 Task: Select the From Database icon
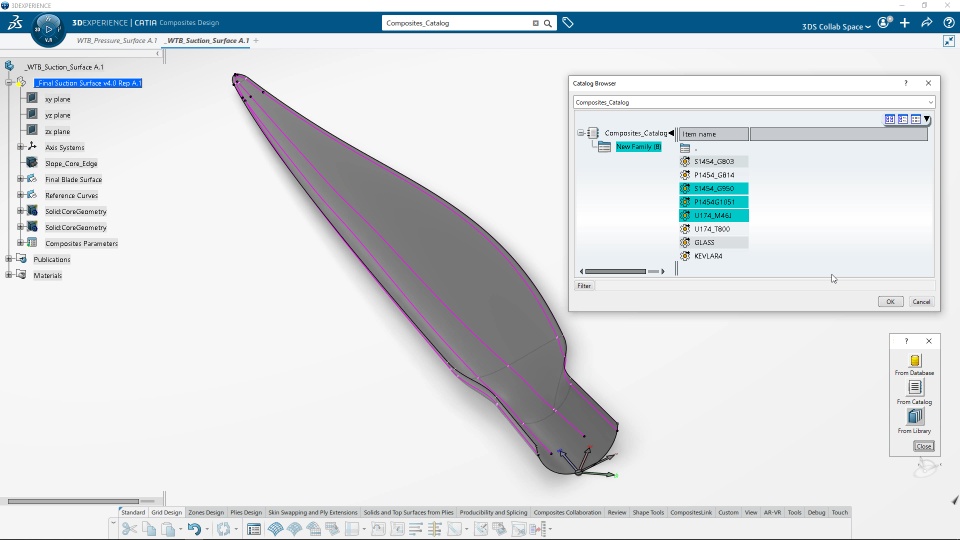(915, 361)
